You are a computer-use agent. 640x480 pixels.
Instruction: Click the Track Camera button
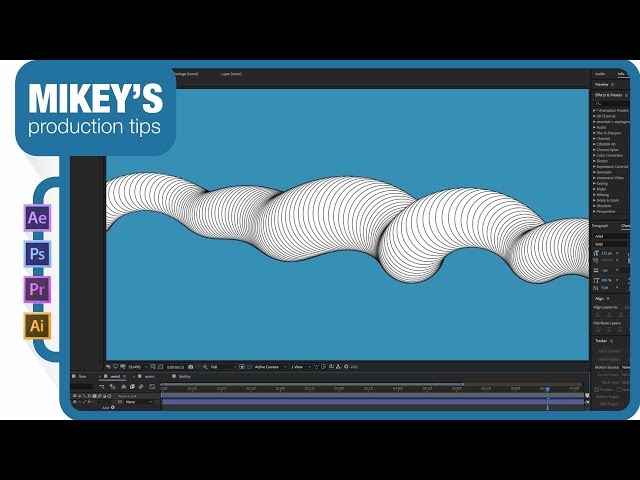tap(609, 351)
